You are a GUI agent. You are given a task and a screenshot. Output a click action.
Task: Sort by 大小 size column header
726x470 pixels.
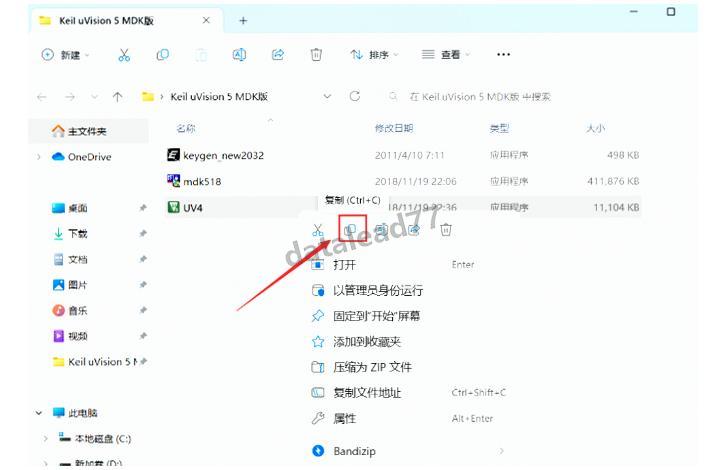(x=595, y=128)
